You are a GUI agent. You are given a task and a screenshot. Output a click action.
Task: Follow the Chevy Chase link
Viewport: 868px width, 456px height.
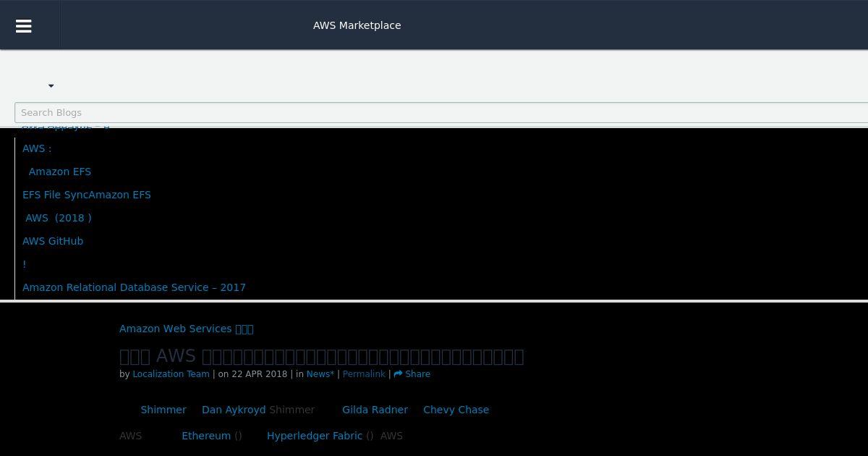click(456, 410)
